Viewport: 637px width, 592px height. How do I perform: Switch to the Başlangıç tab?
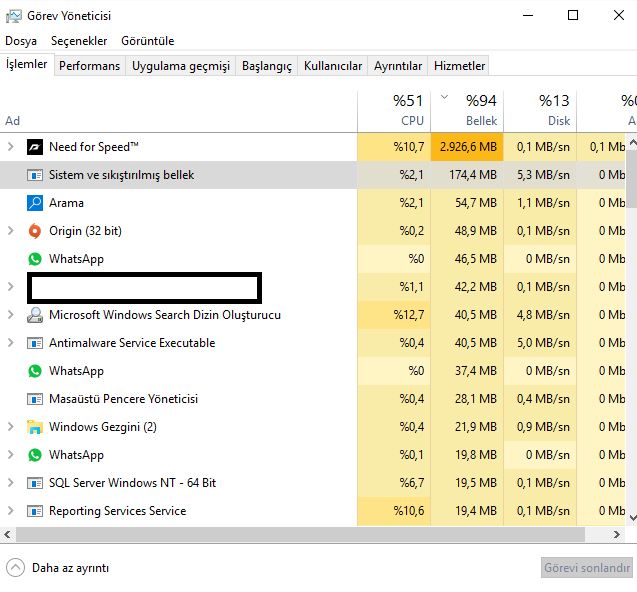click(x=267, y=66)
